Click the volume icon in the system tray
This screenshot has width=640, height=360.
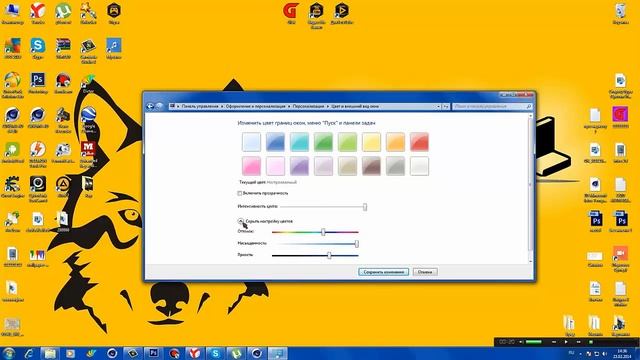[x=604, y=353]
